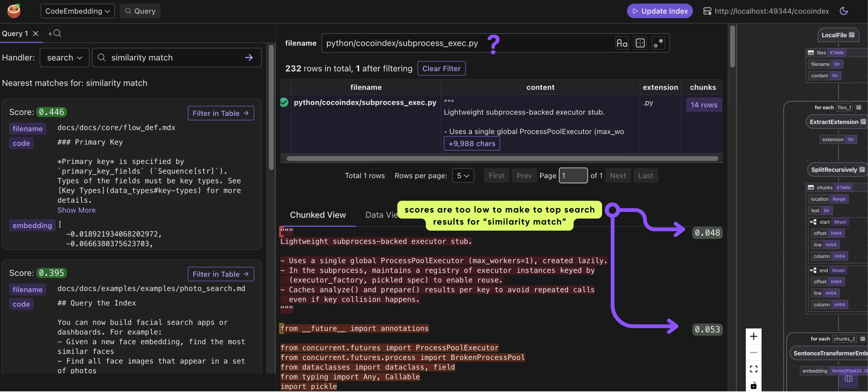Click the green check on subprocess_exec.py row
The image size is (868, 392).
284,102
